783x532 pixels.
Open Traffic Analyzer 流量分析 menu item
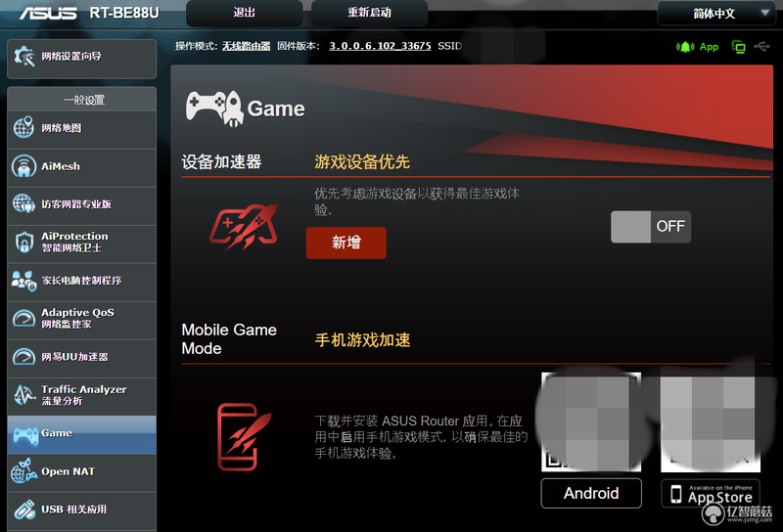(x=82, y=397)
